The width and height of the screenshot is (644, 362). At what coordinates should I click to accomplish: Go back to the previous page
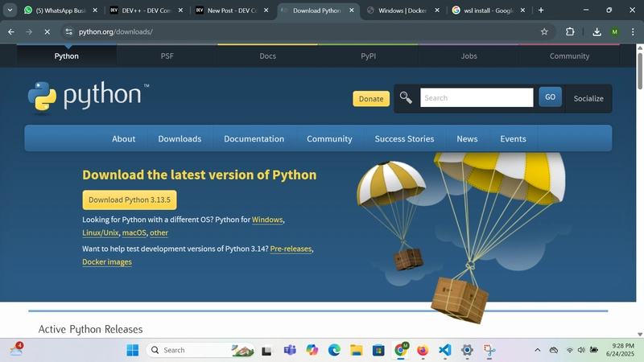(11, 31)
